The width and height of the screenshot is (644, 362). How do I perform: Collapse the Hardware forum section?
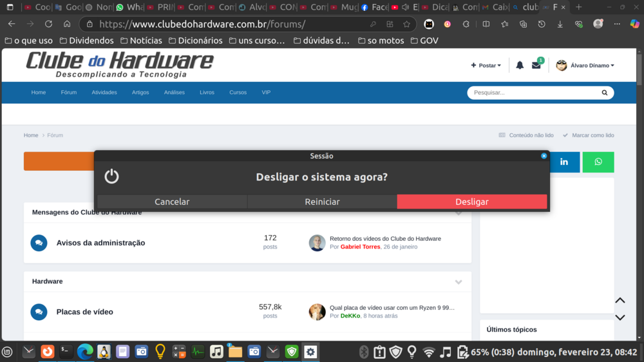459,282
